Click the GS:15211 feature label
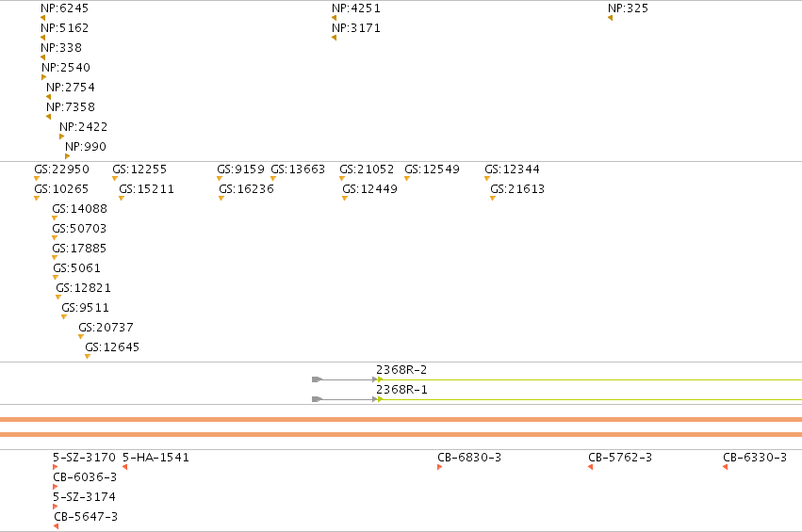Screen dimensions: 802x532 point(146,189)
